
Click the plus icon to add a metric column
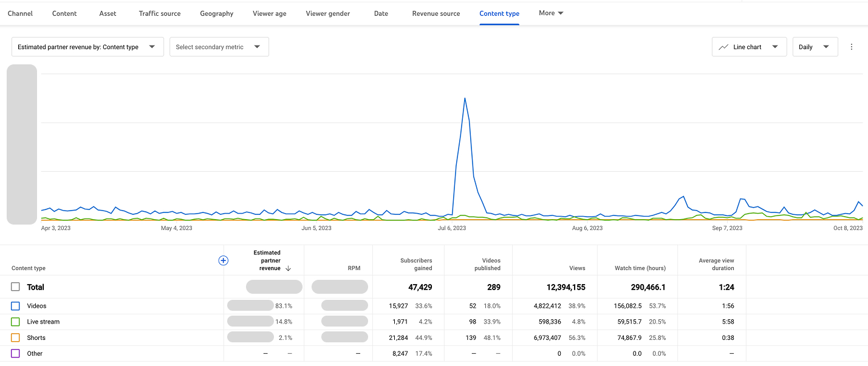tap(223, 260)
